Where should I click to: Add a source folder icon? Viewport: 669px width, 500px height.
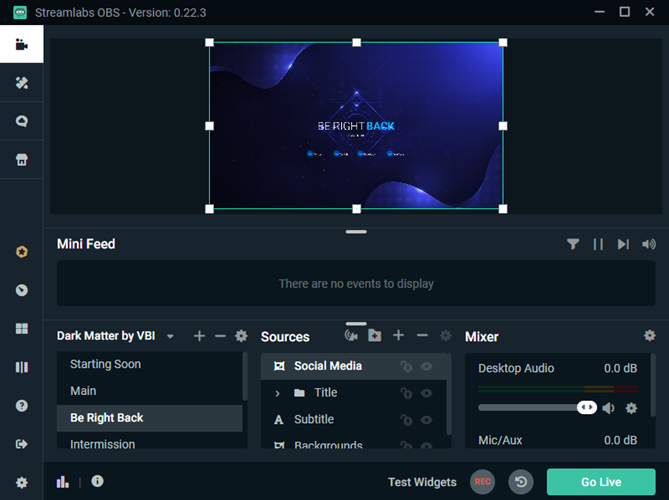(x=375, y=335)
